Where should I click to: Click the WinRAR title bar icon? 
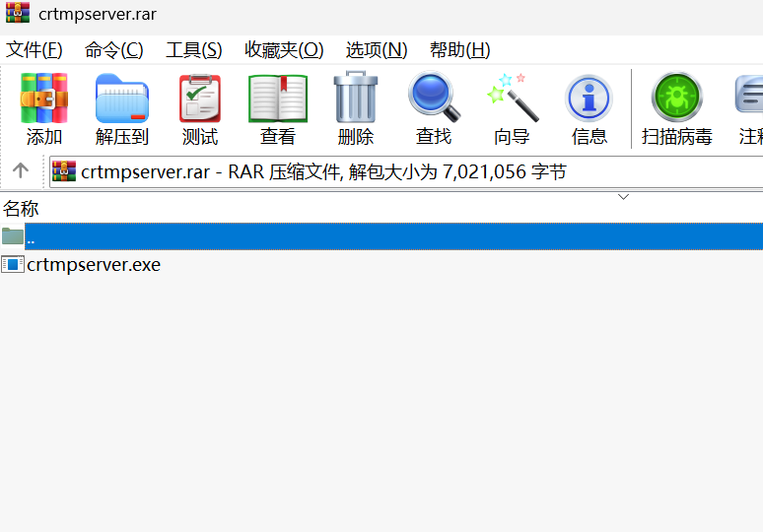18,13
